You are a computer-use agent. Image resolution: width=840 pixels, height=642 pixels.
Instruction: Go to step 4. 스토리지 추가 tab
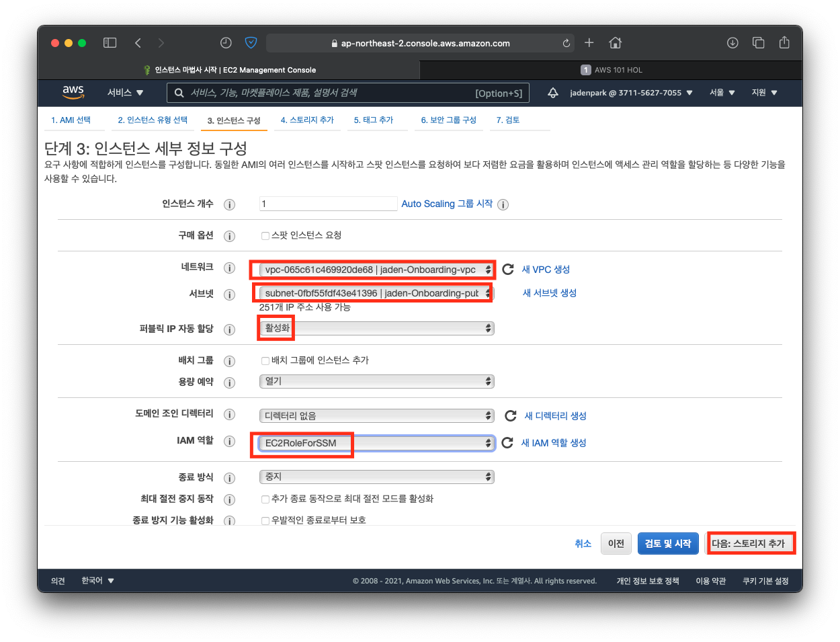[307, 120]
